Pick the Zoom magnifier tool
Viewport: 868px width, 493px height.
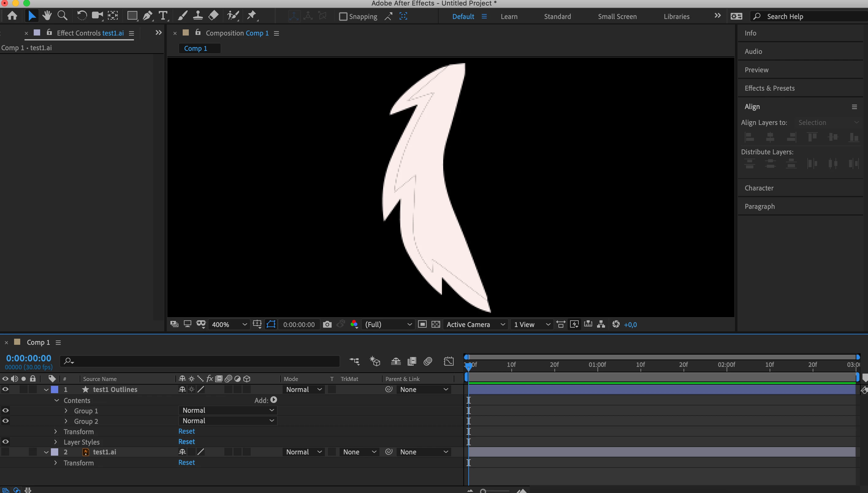coord(62,16)
